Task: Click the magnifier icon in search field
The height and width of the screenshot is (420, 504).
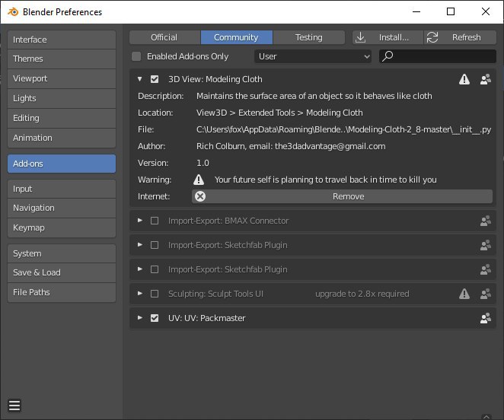Action: pyautogui.click(x=388, y=56)
